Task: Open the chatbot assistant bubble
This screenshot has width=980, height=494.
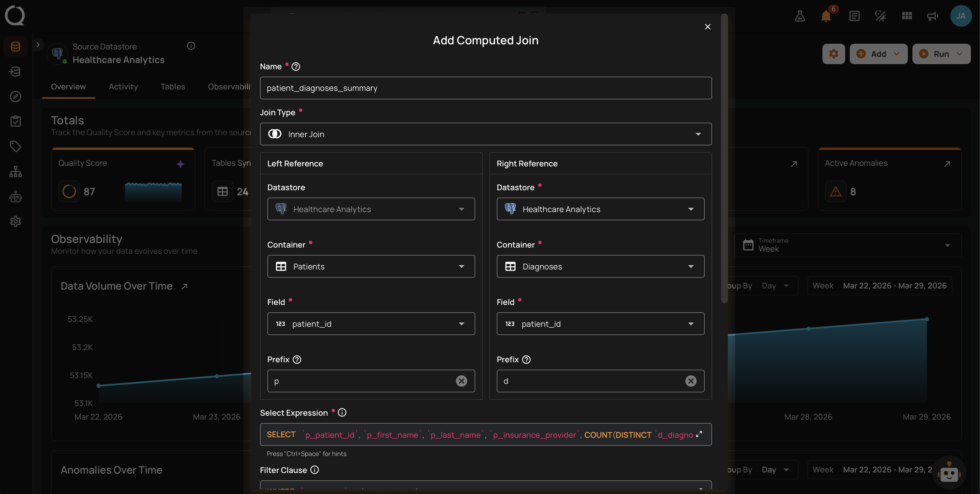Action: 949,473
